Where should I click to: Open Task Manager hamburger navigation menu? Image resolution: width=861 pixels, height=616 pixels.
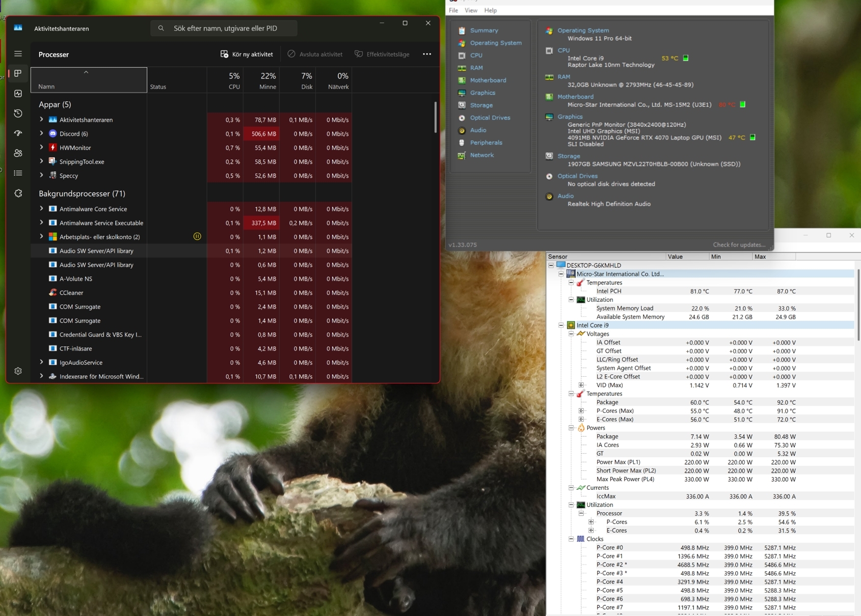pos(18,53)
